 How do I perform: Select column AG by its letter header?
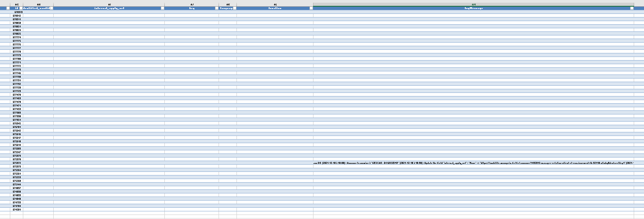17,4
